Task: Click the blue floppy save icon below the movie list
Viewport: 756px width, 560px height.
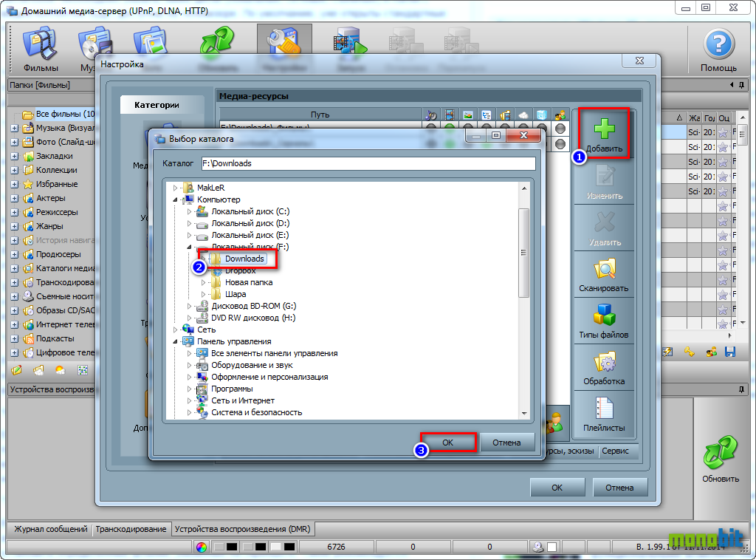Action: 730,352
